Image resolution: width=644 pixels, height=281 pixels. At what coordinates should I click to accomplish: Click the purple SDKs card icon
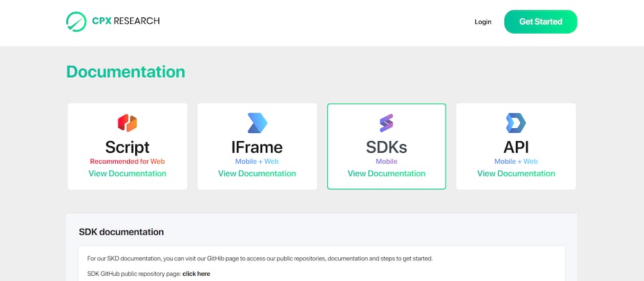point(386,123)
